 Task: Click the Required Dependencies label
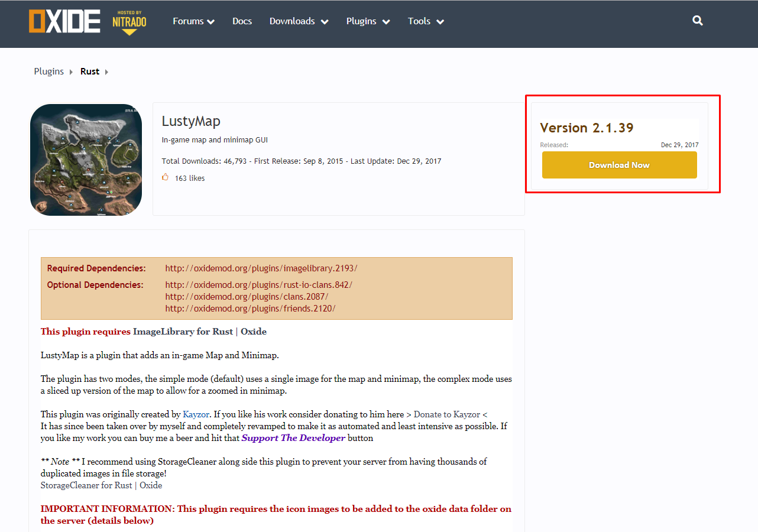pyautogui.click(x=96, y=268)
